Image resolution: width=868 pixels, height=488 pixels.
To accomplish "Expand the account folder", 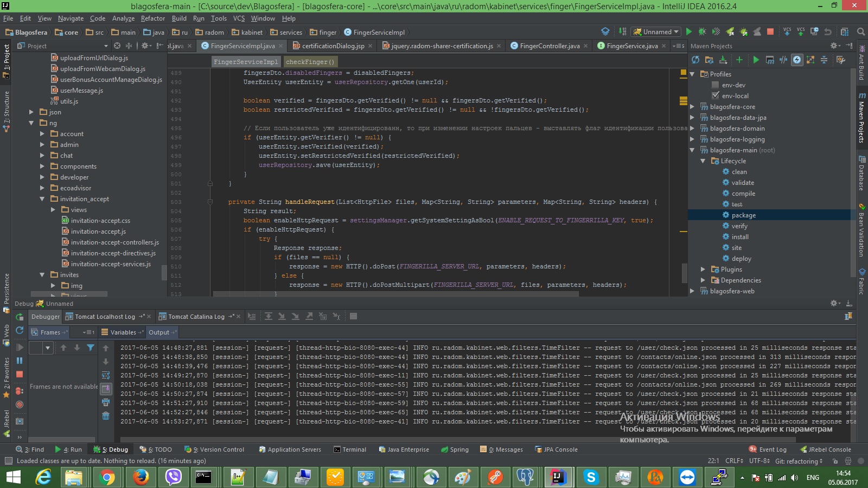I will click(x=42, y=134).
